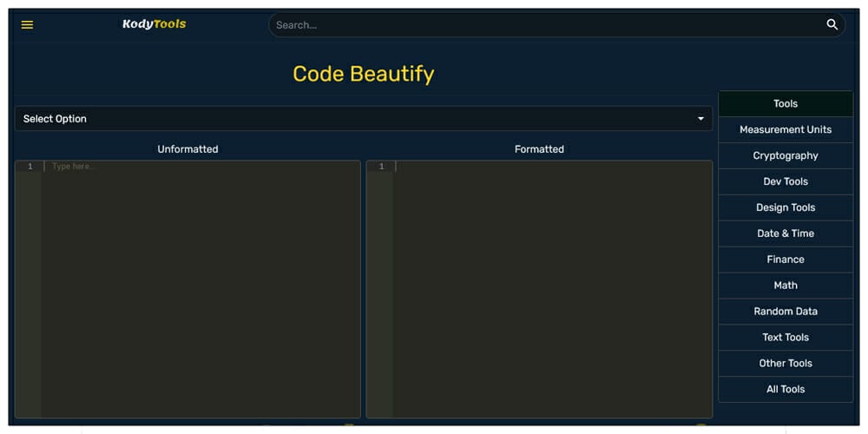Go to the Math category

tap(786, 285)
